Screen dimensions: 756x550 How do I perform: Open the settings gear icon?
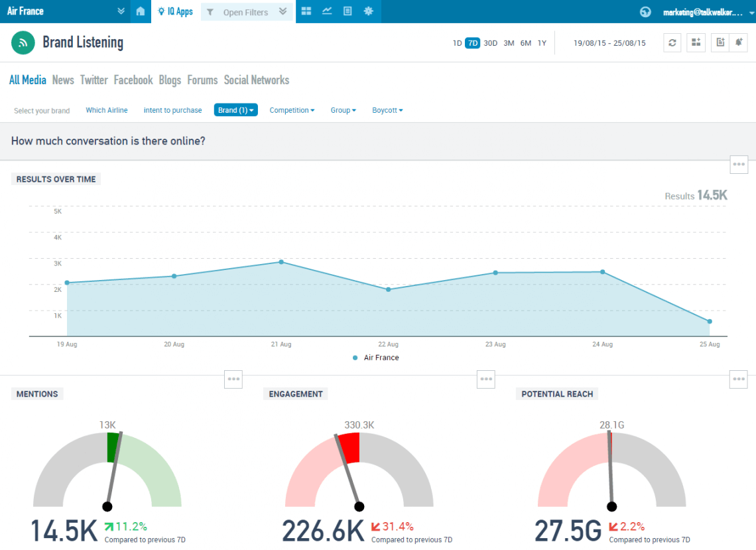pos(368,11)
